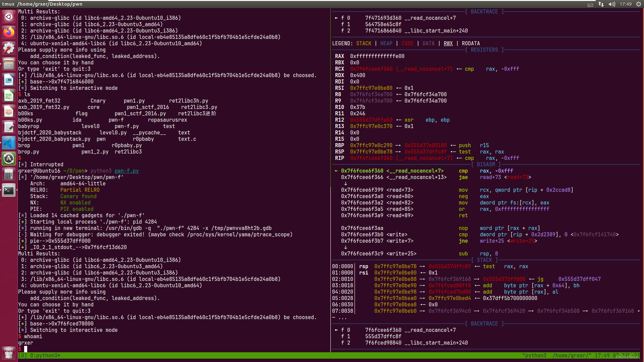This screenshot has width=644, height=362.
Task: Select file name 'axb_2019_fmt32.py' in listing
Action: (44, 107)
